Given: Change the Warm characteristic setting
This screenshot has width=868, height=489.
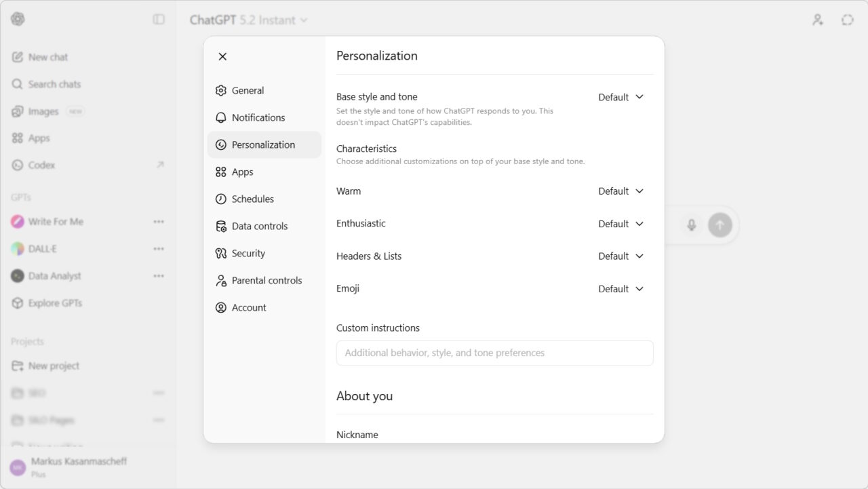Looking at the screenshot, I should (618, 191).
